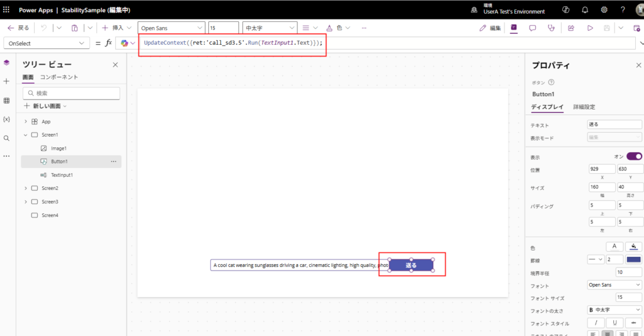Toggle the 表示 visibility switch off
644x336 pixels.
634,156
